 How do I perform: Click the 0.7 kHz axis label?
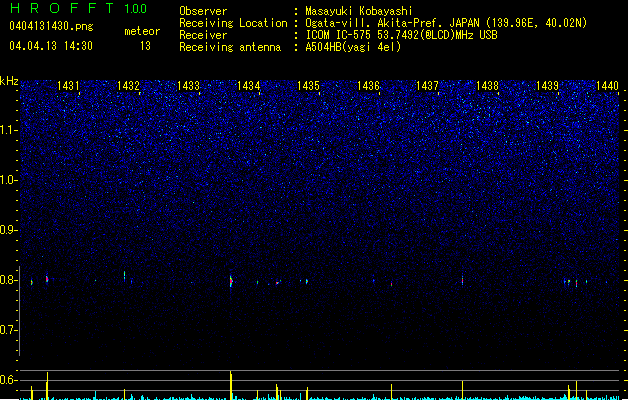tap(8, 330)
